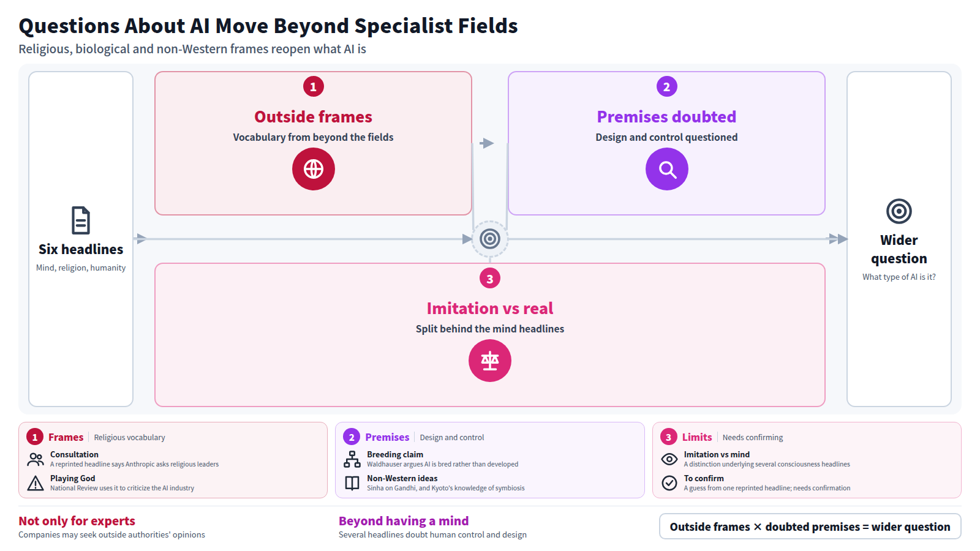Click the Premises doubted heading

tap(667, 117)
